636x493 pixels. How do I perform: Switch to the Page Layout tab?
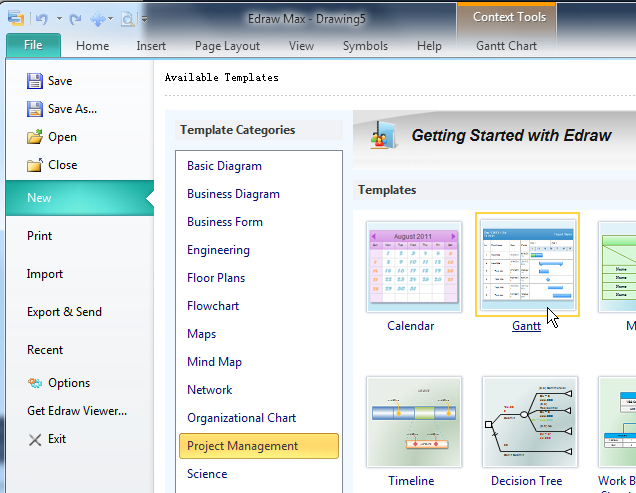coord(227,46)
